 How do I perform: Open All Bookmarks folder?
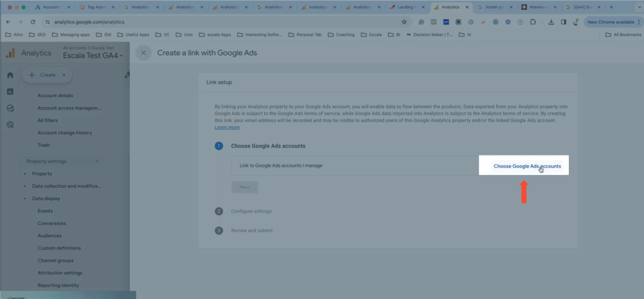pyautogui.click(x=623, y=35)
